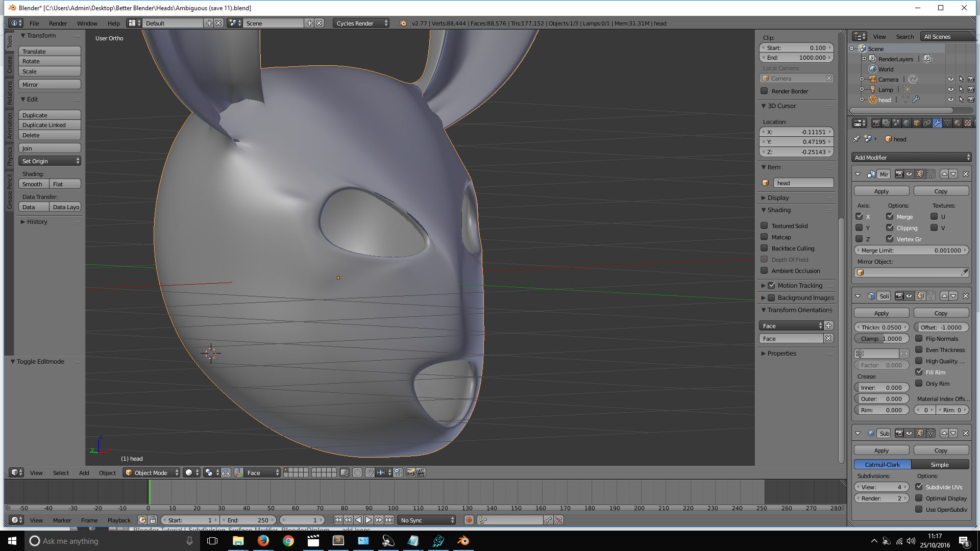Screen dimensions: 980x551
Task: Toggle Camera selectability arrow in outliner
Action: click(x=961, y=79)
